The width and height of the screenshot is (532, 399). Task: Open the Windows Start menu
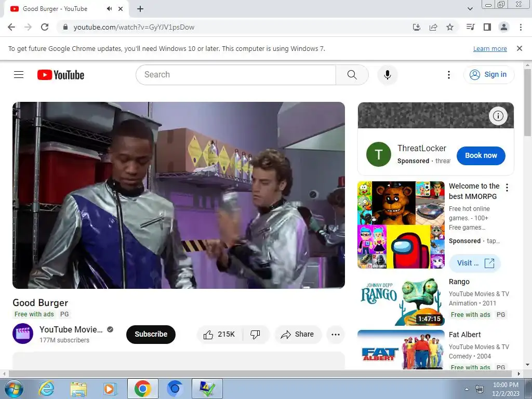click(14, 389)
